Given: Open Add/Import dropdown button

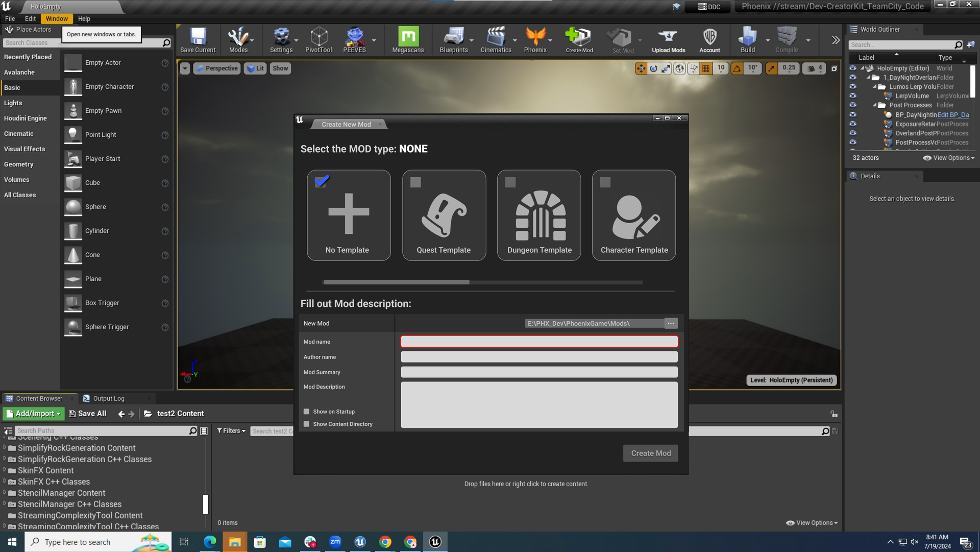Looking at the screenshot, I should 34,414.
